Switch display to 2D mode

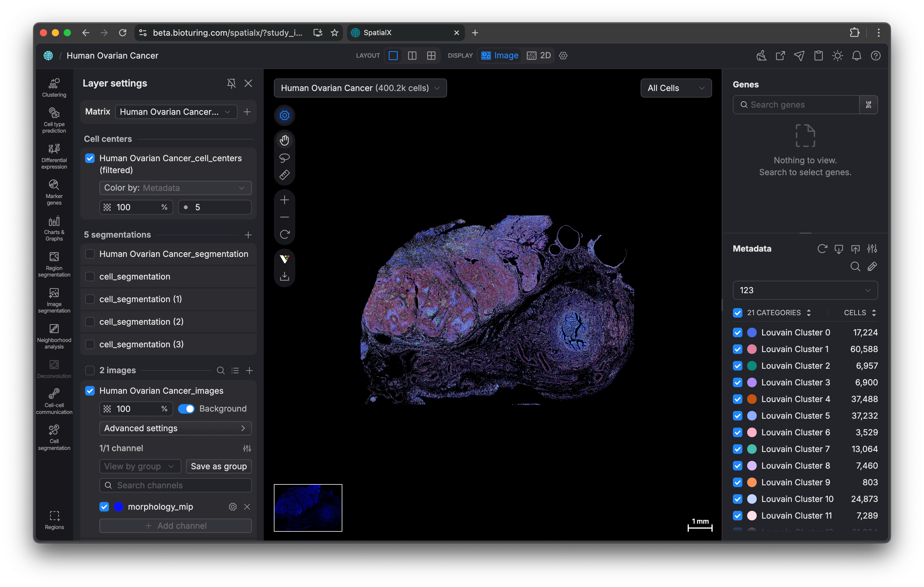click(x=539, y=56)
